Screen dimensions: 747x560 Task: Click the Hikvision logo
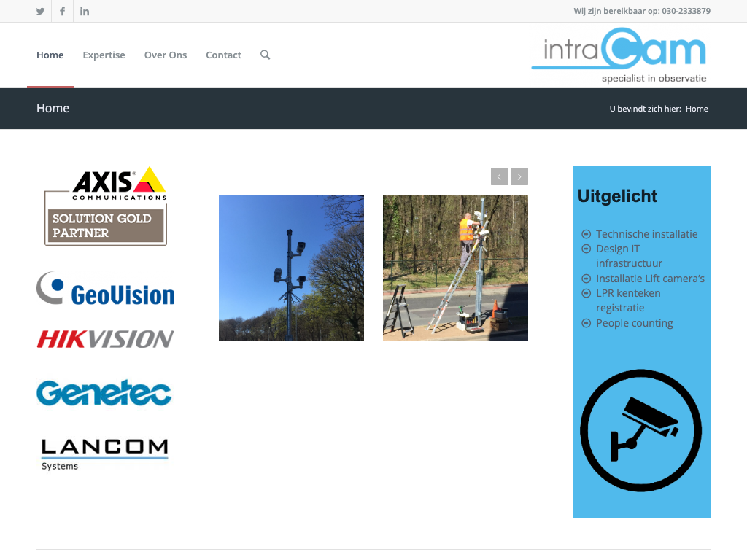pyautogui.click(x=105, y=339)
